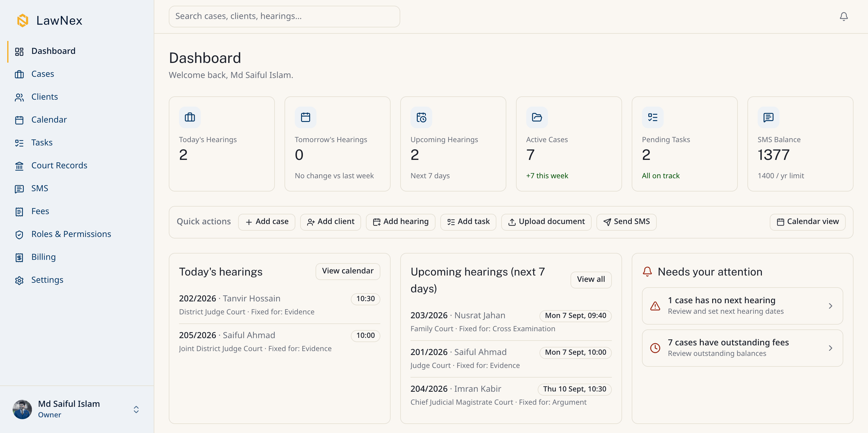868x433 pixels.
Task: Open the SMS page in the sidebar
Action: point(77,188)
